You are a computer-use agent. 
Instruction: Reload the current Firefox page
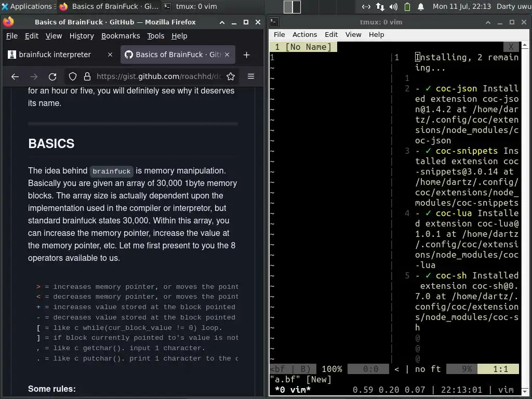click(x=52, y=77)
